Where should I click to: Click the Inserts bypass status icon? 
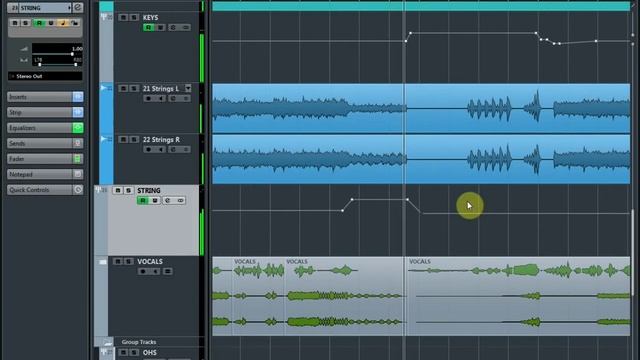tap(78, 97)
